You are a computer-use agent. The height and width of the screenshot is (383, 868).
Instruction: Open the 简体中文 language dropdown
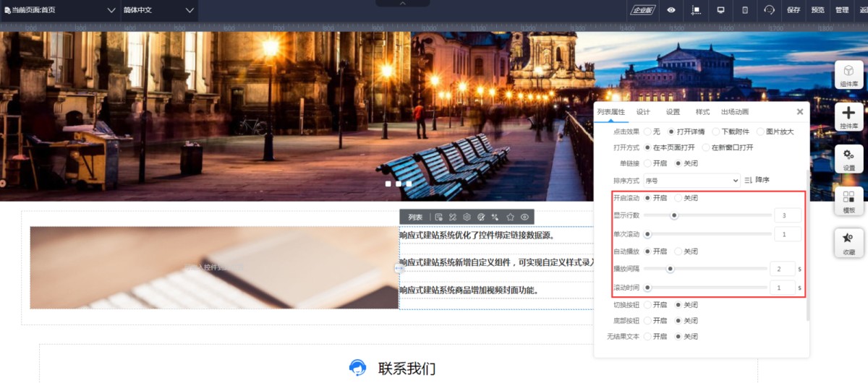(x=158, y=10)
